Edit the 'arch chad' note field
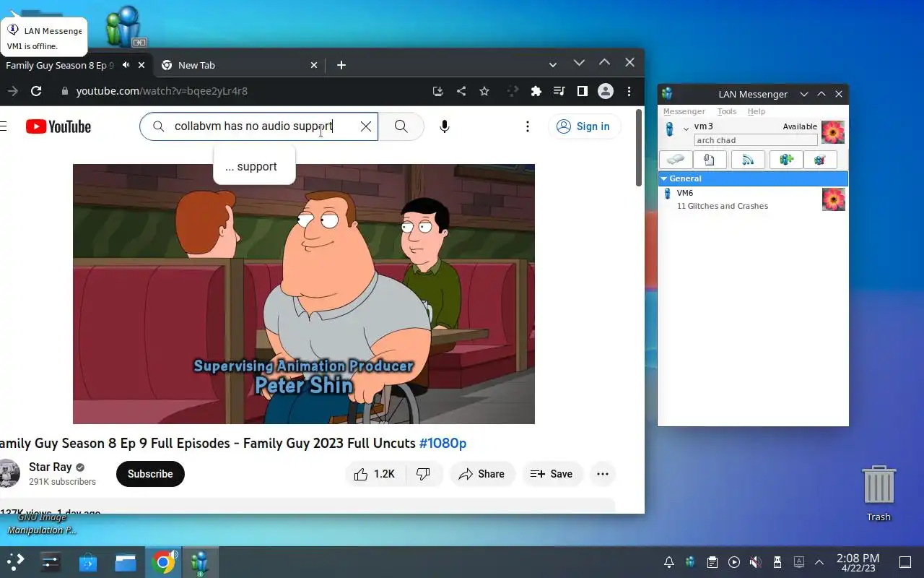Viewport: 924px width, 578px height. (x=756, y=140)
